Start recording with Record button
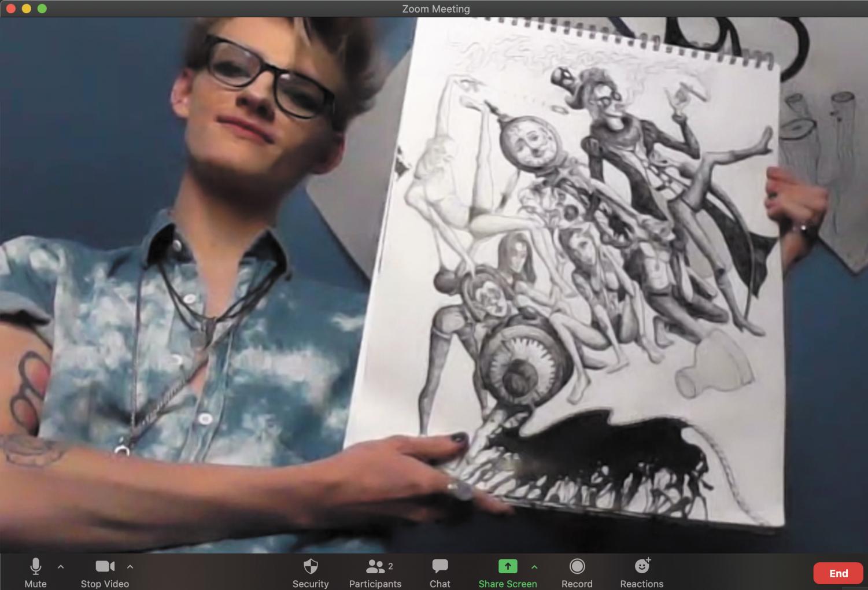The image size is (868, 590). 577,572
